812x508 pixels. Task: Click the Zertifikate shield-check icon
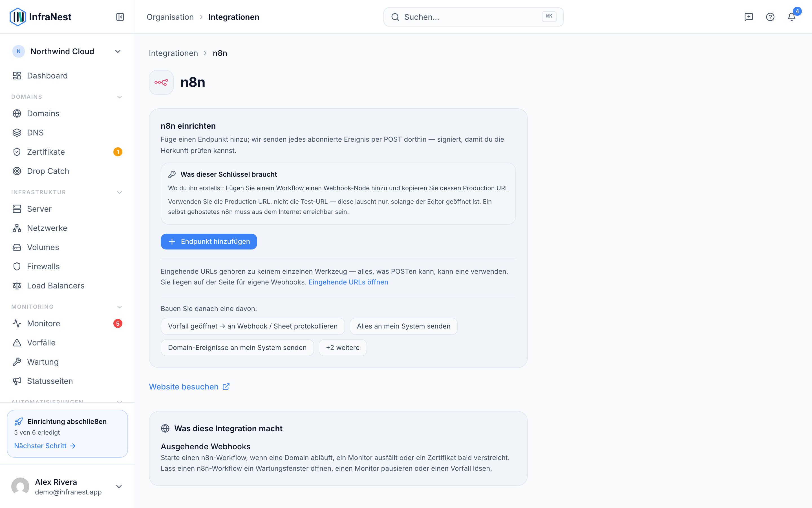[17, 152]
